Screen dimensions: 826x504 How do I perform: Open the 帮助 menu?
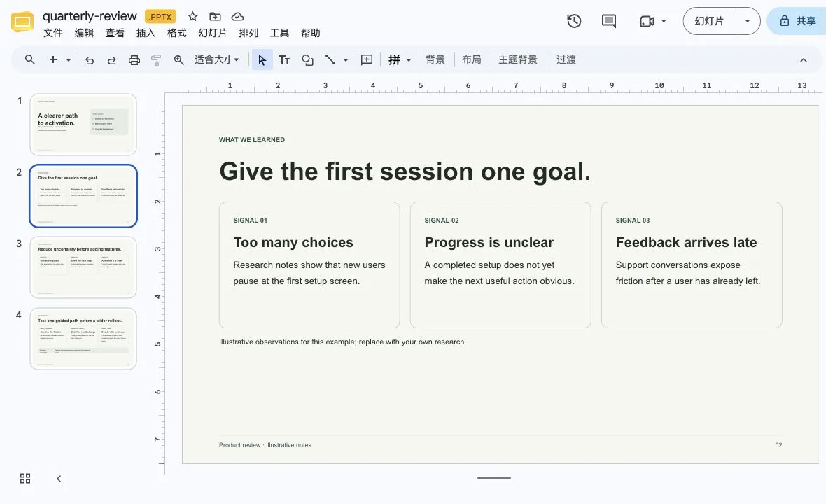pos(311,33)
